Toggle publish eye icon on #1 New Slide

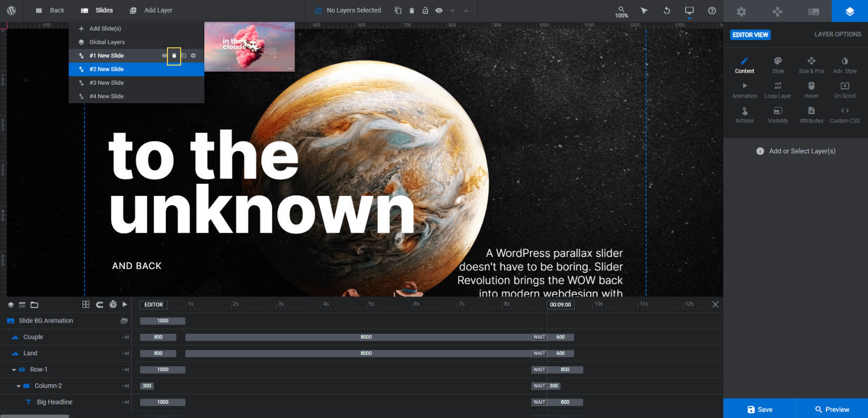pyautogui.click(x=164, y=56)
